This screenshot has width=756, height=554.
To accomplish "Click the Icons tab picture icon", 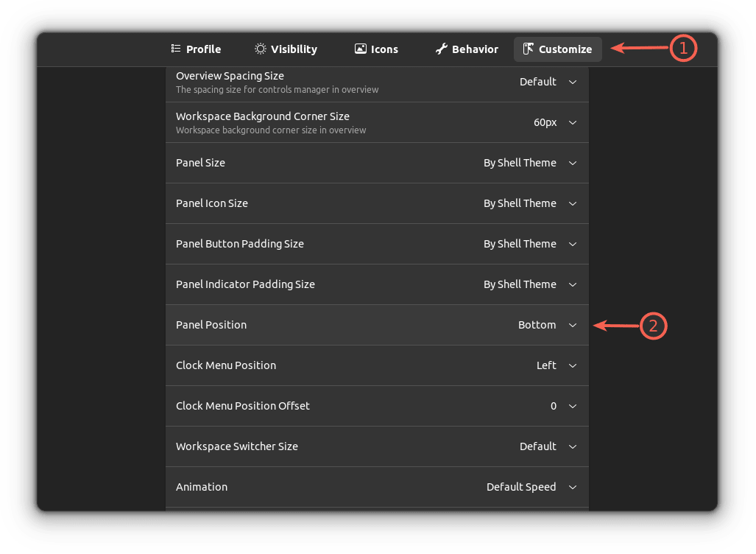I will click(360, 49).
